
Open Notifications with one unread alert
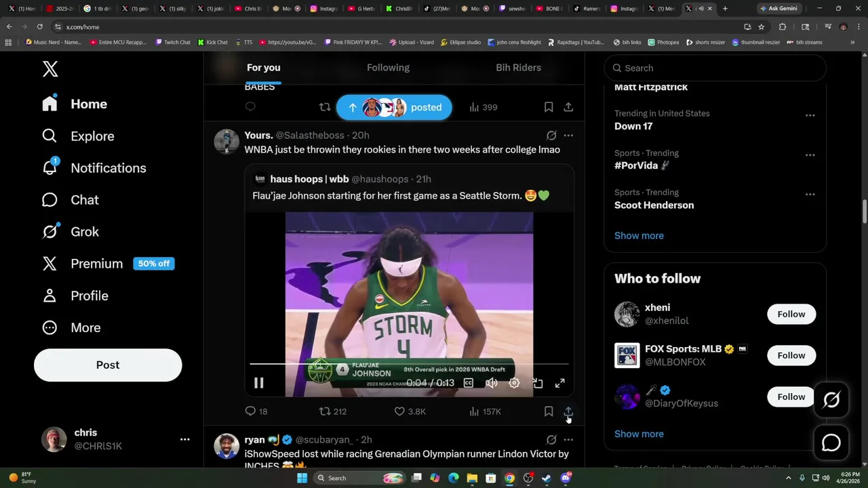coord(94,167)
